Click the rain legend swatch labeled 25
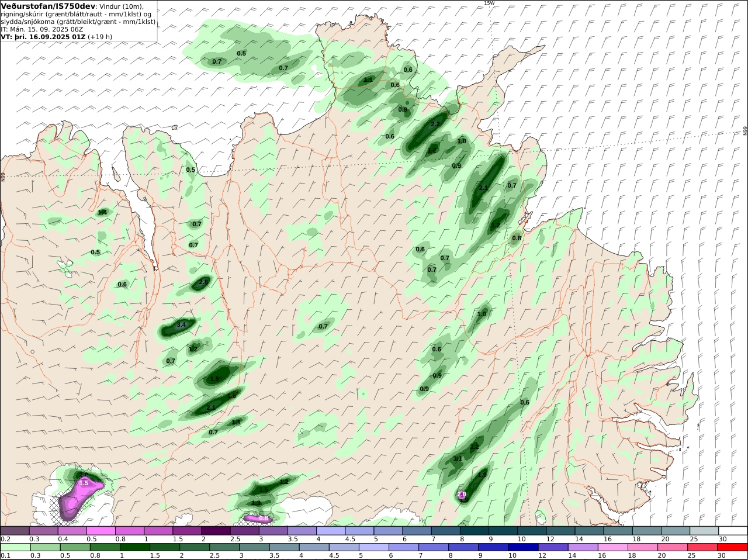748x560 pixels. pos(703,547)
